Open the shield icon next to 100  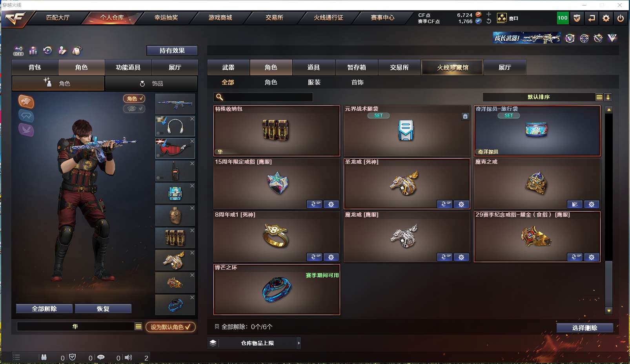(x=577, y=18)
